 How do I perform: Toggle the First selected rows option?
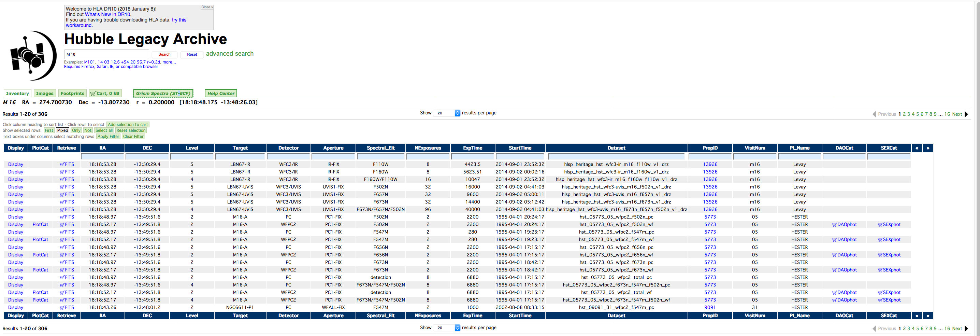coord(49,130)
